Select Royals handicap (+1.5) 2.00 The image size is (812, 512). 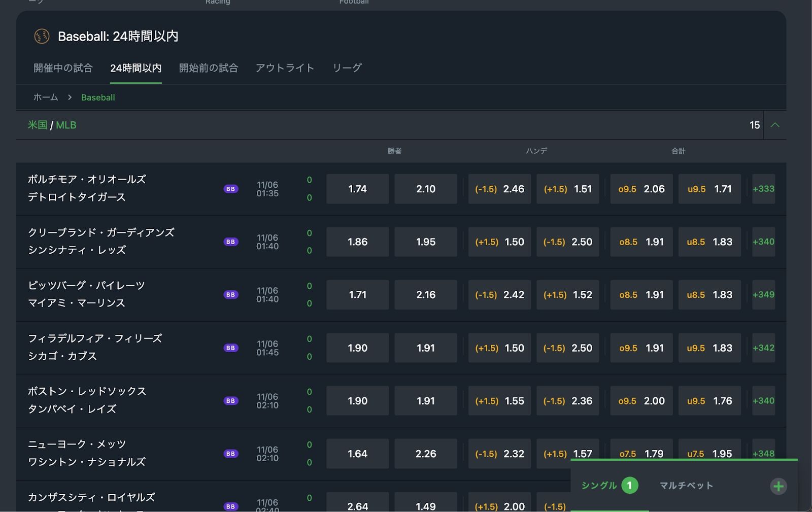[499, 502]
